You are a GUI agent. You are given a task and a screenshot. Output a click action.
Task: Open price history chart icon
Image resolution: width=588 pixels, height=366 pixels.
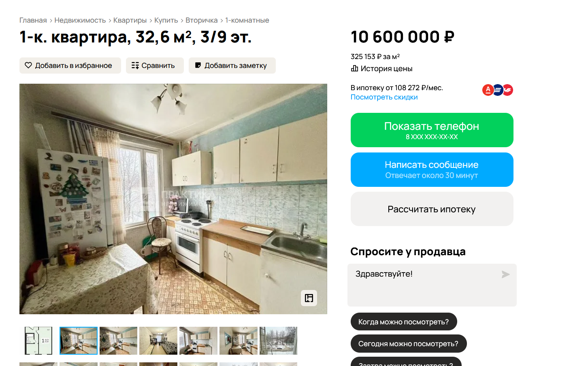coord(354,68)
